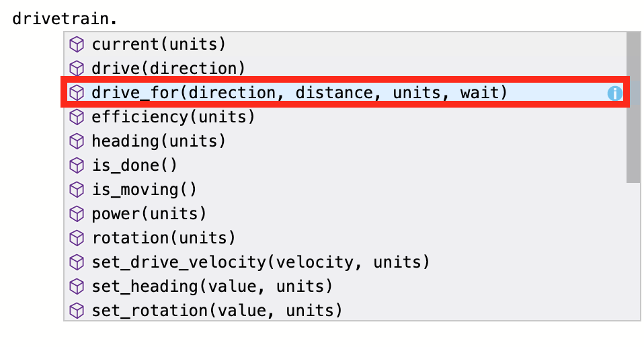
Task: Click the cube icon next to power(units)
Action: (x=77, y=214)
